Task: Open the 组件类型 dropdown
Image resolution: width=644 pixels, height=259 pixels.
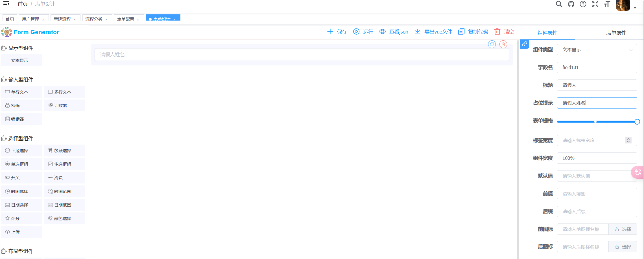Action: pyautogui.click(x=597, y=50)
